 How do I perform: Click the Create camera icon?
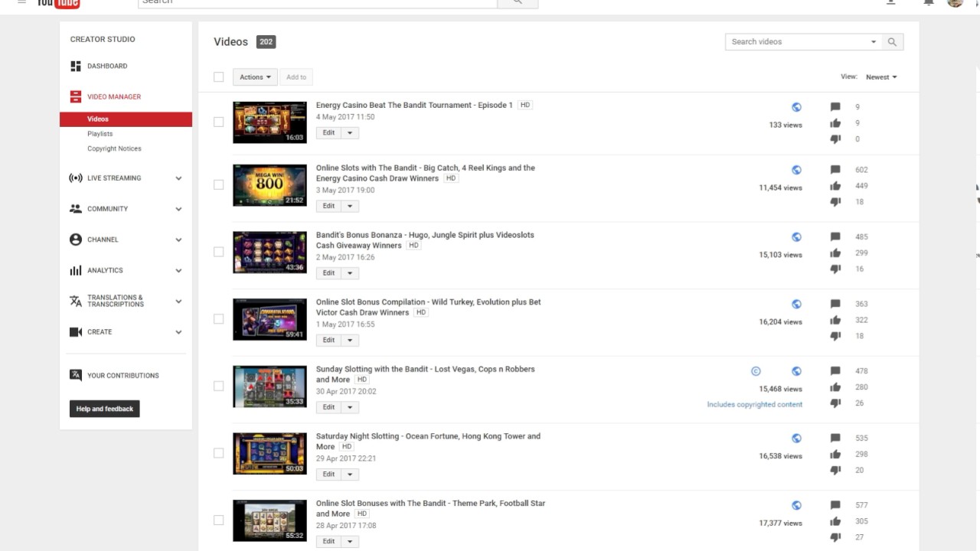pyautogui.click(x=76, y=332)
